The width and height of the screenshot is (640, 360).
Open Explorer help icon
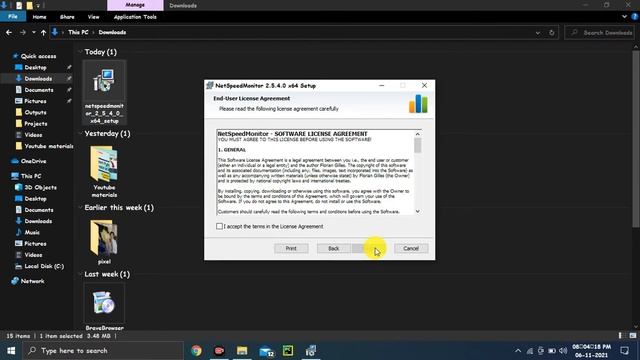pos(635,17)
